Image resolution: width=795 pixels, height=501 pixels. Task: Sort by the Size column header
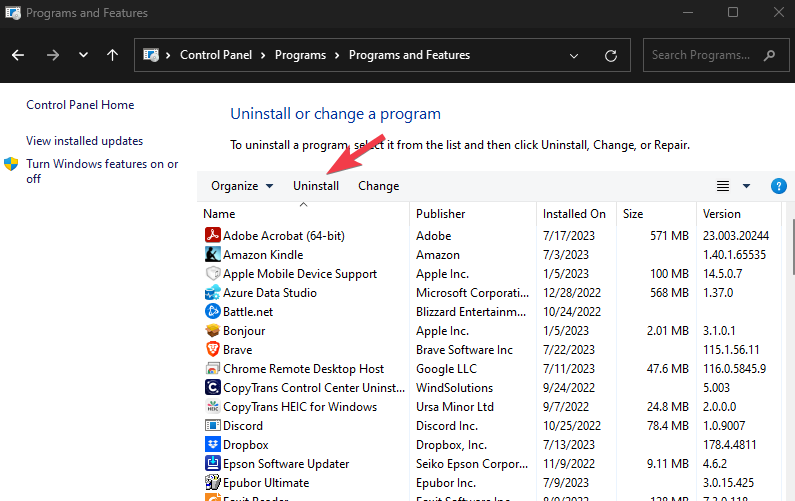tap(657, 213)
